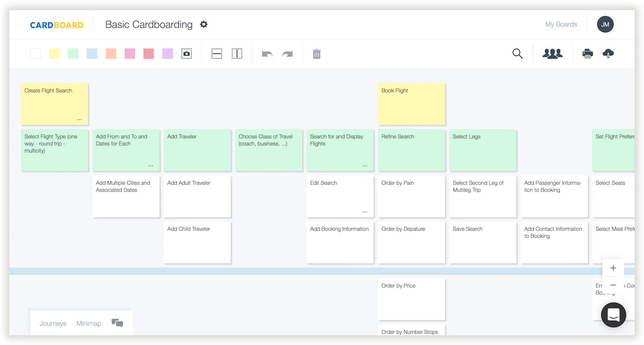Viewport: 644px width, 345px height.
Task: Select the orange card color swatch
Action: pyautogui.click(x=111, y=54)
